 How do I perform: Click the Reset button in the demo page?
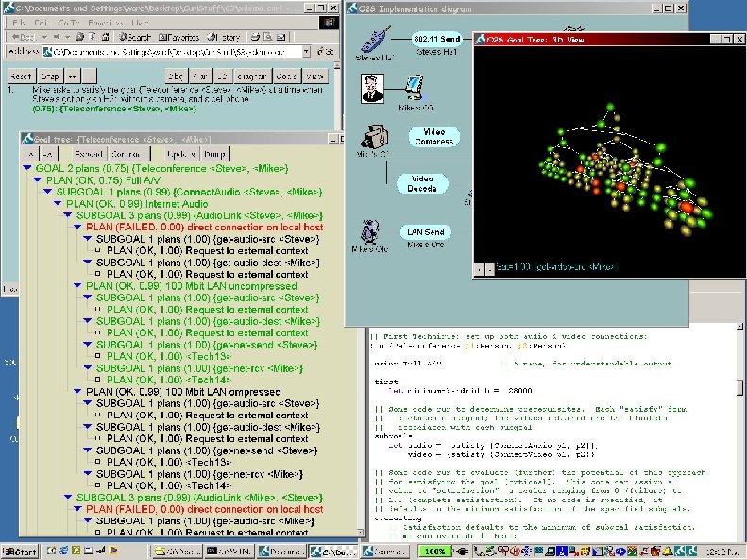point(21,76)
